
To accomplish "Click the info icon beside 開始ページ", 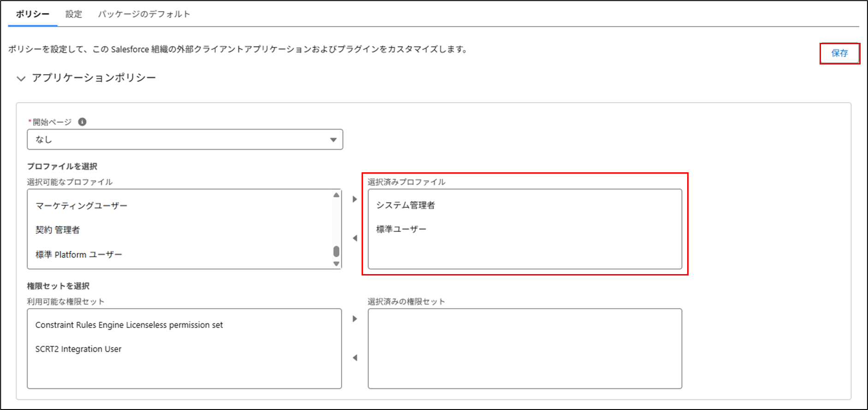I will click(x=82, y=122).
